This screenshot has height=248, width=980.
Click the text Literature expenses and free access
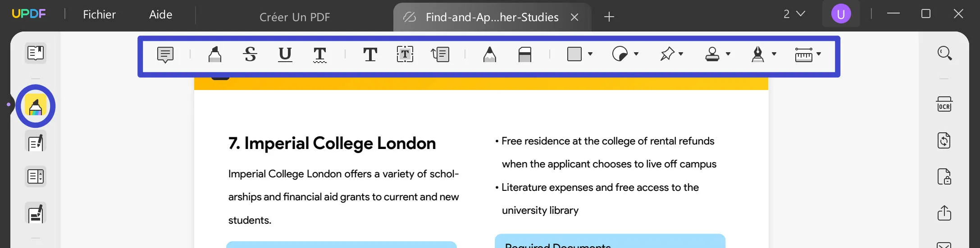585,187
